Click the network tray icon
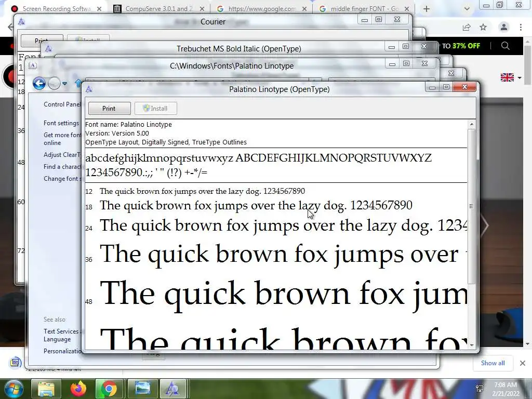Viewport: 532px width, 399px height. 480,389
